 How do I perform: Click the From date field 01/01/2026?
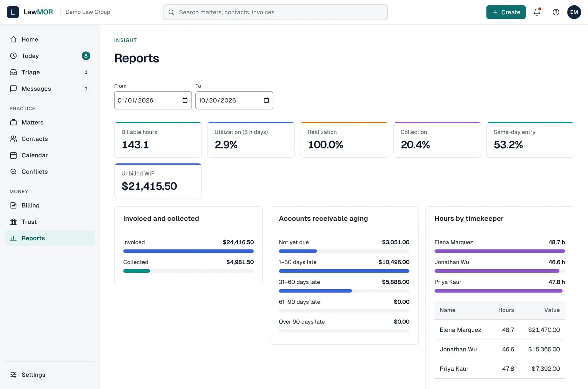pos(153,100)
